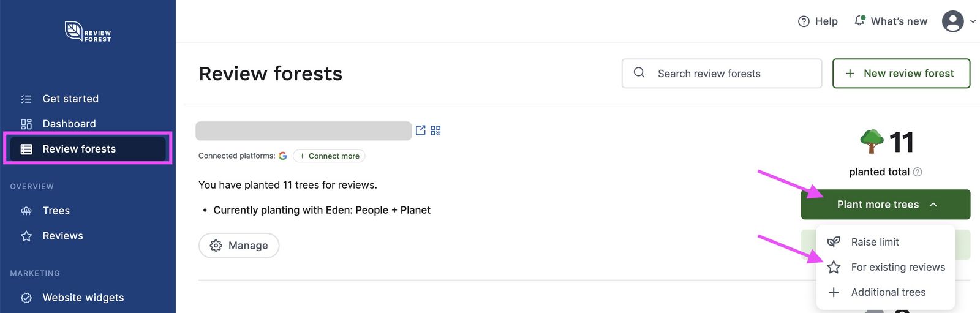This screenshot has height=313, width=980.
Task: Click the Google connected platform icon
Action: click(x=283, y=156)
